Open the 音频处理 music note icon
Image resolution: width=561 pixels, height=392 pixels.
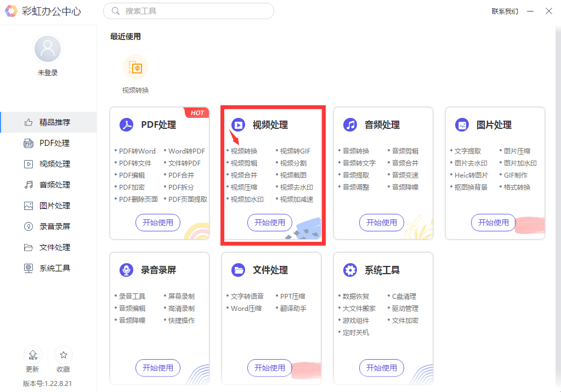tap(350, 124)
